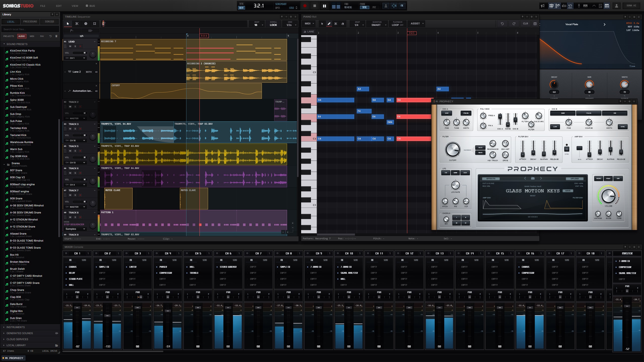Switch to the FREESOUND library tab
This screenshot has height=362, width=644.
30,22
